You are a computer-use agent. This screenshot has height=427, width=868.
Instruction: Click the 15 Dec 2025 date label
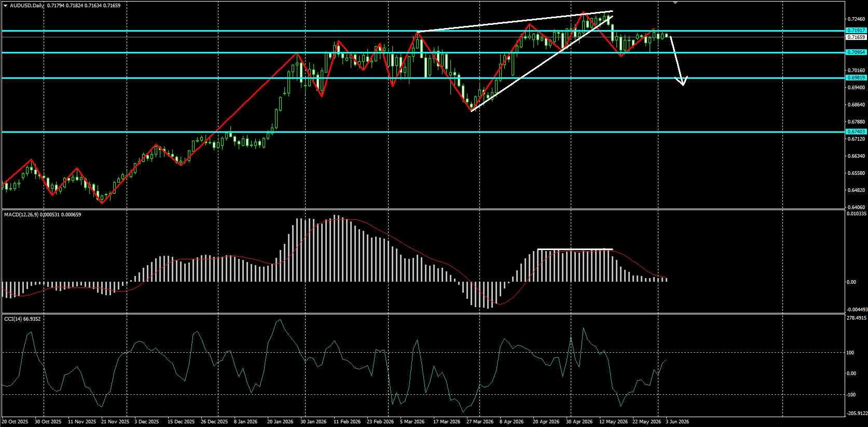[x=181, y=422]
